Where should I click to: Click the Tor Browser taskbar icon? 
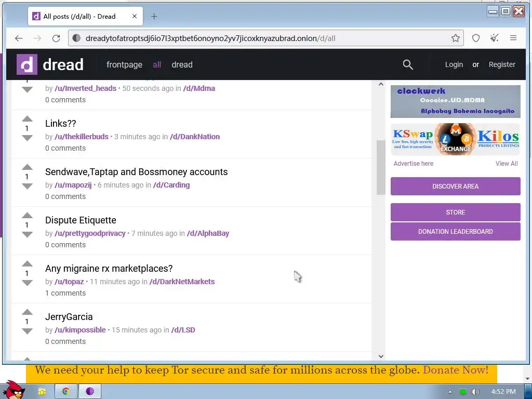tap(89, 391)
